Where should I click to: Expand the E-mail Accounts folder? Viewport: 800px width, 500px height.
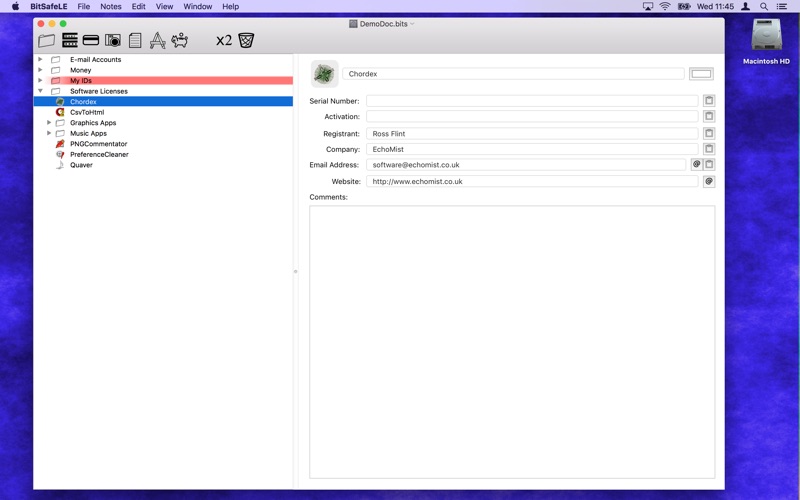click(40, 59)
